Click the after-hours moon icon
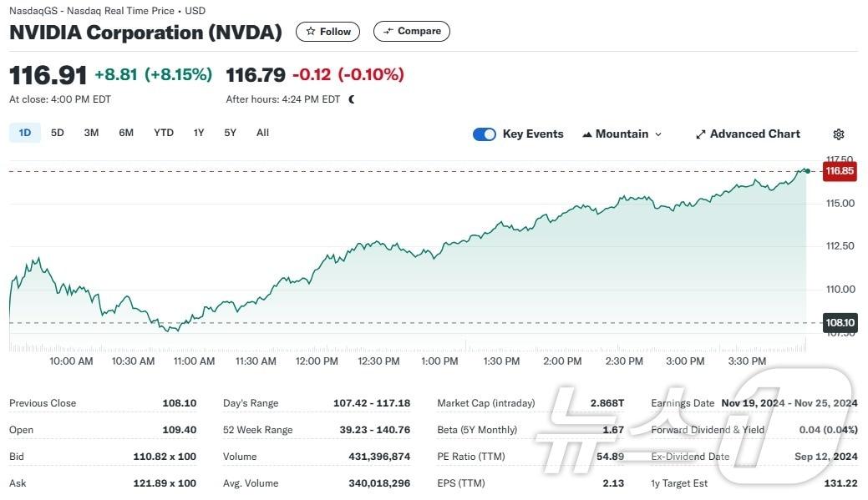The image size is (868, 500). click(x=352, y=99)
